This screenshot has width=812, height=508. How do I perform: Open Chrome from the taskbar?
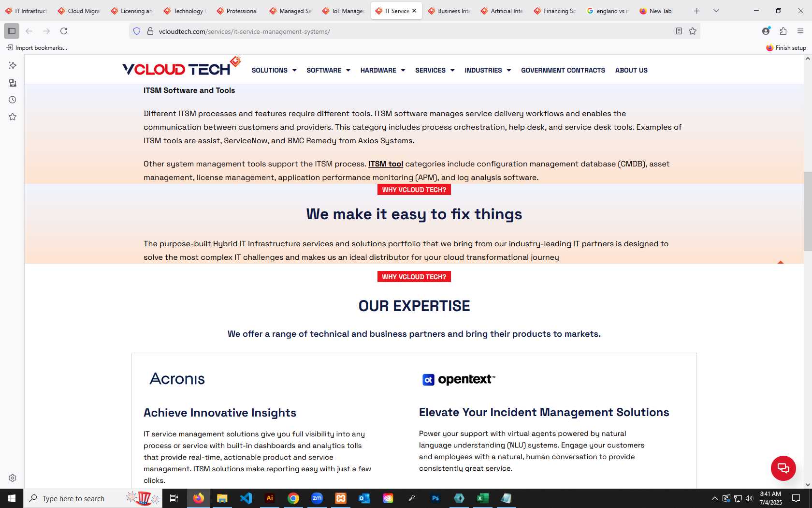293,498
